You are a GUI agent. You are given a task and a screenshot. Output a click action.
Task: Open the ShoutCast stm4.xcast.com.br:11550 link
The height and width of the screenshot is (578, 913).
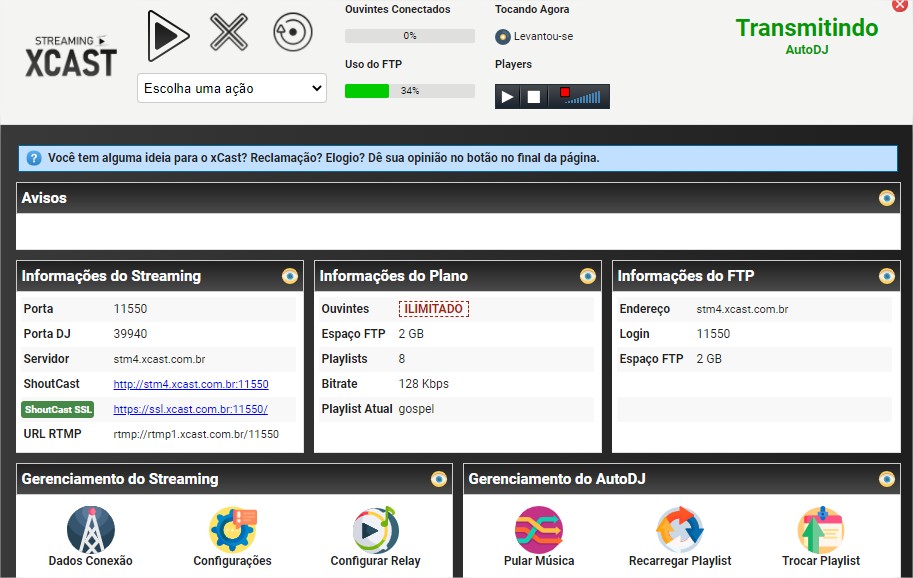tap(191, 384)
